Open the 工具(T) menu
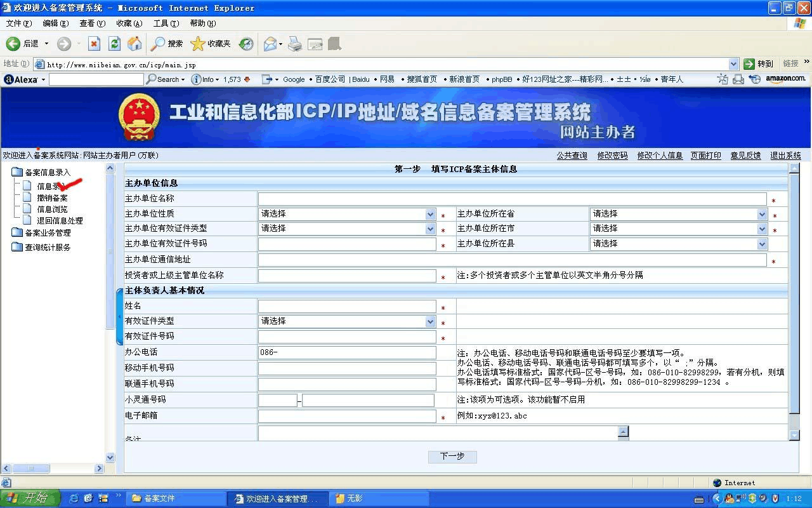 pos(166,23)
